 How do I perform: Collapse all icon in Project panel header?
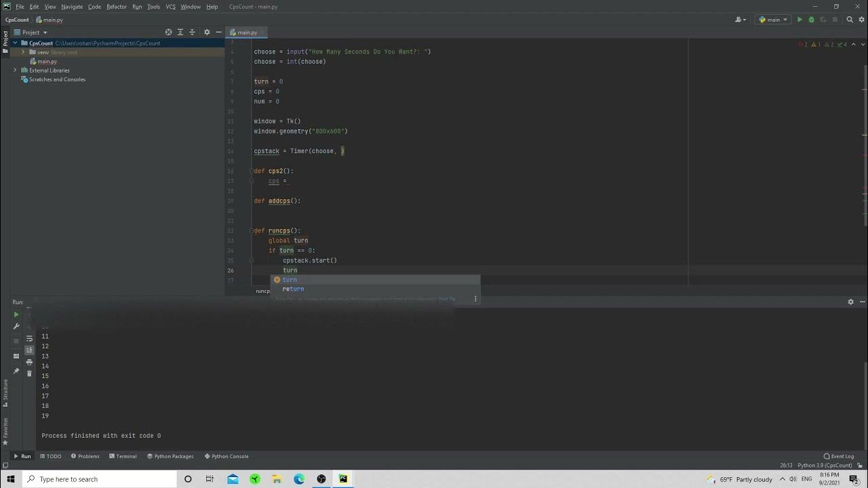pos(192,32)
